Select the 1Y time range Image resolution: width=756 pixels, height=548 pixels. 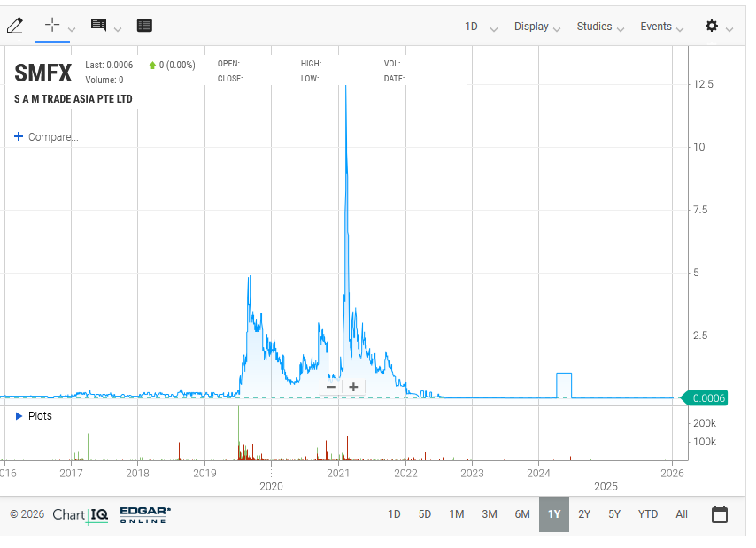pos(554,514)
